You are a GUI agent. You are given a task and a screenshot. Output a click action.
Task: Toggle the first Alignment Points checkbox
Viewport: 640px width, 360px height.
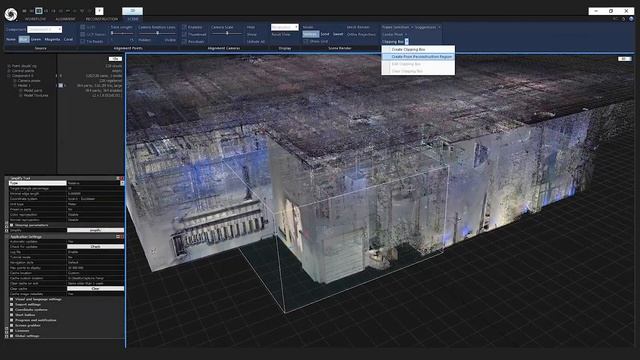tap(83, 27)
